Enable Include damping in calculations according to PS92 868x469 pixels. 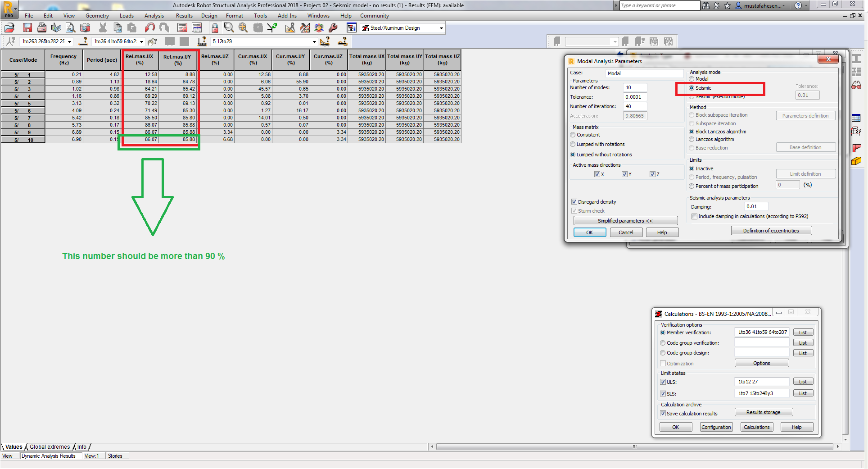tap(695, 216)
